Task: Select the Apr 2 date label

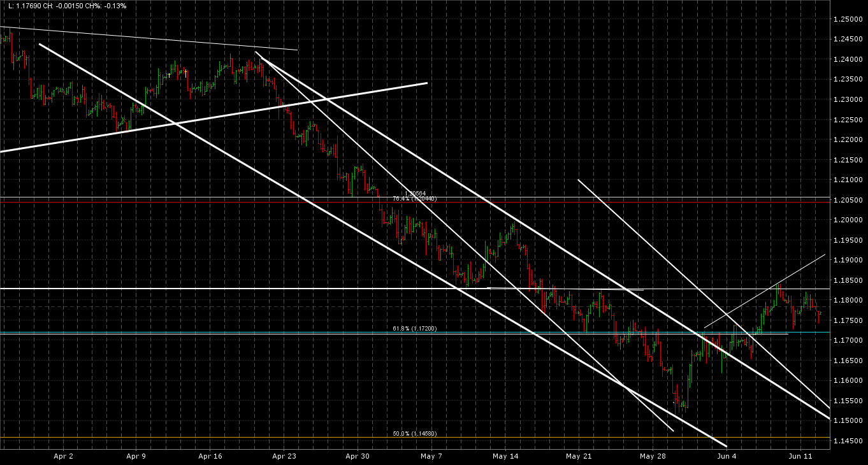Action: [63, 457]
